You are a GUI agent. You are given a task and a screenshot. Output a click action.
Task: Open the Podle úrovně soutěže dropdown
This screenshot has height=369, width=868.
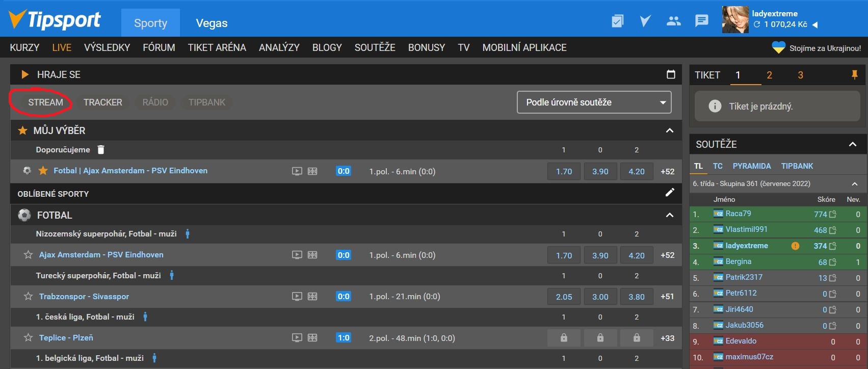coord(594,102)
